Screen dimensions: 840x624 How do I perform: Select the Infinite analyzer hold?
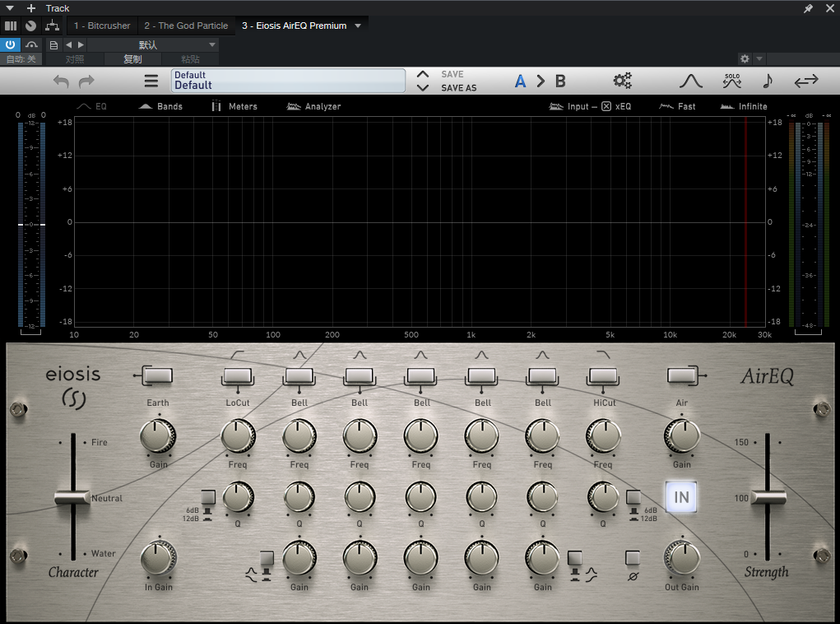click(x=744, y=106)
